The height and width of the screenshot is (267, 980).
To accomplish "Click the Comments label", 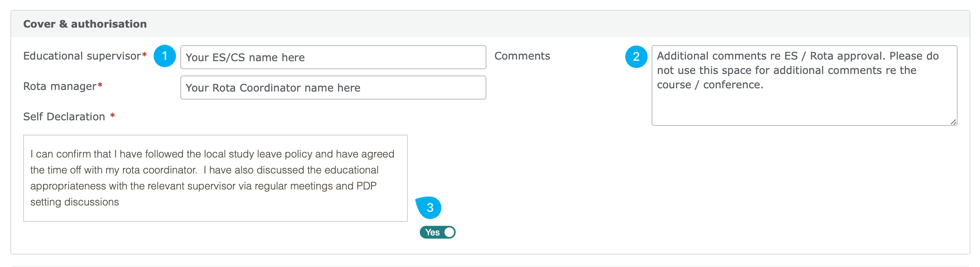I will (522, 56).
